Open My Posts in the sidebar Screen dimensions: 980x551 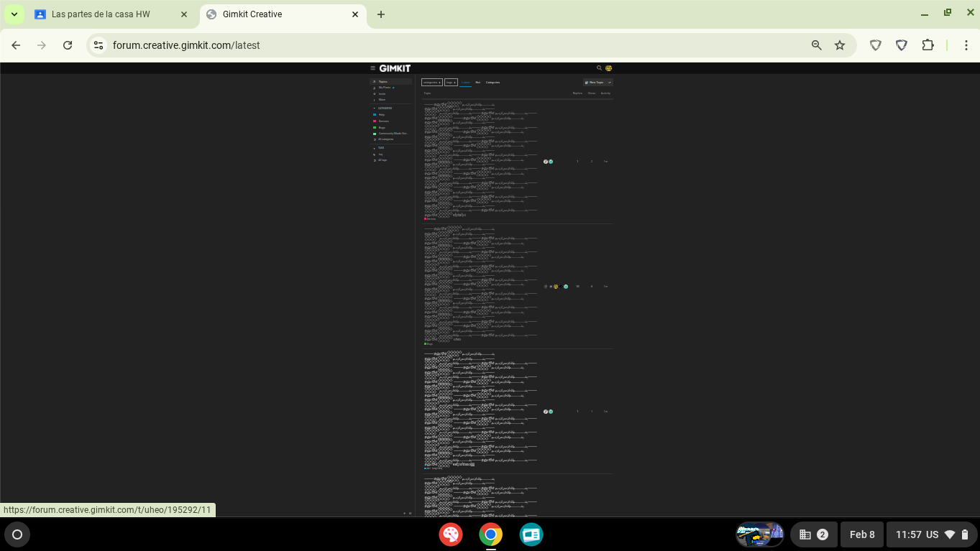(385, 88)
